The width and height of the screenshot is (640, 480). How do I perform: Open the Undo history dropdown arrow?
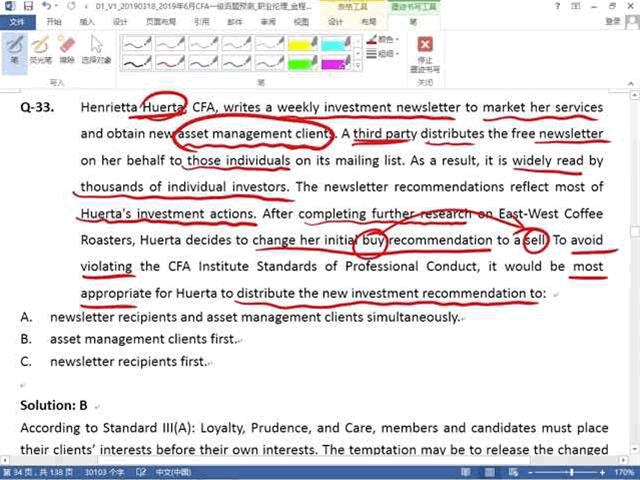click(57, 6)
